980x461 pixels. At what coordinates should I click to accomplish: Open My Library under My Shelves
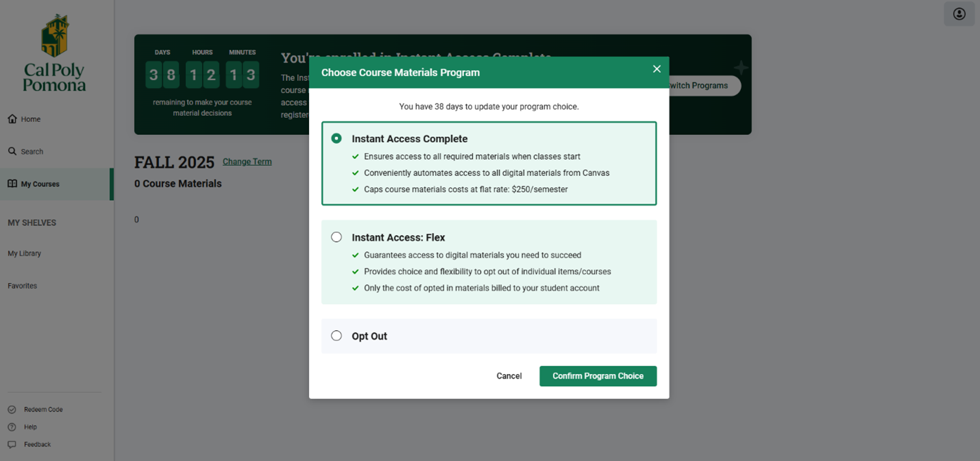pyautogui.click(x=24, y=253)
